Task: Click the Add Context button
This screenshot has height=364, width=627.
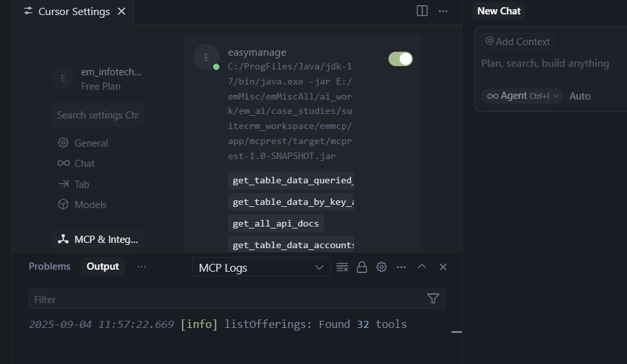Action: pyautogui.click(x=518, y=41)
